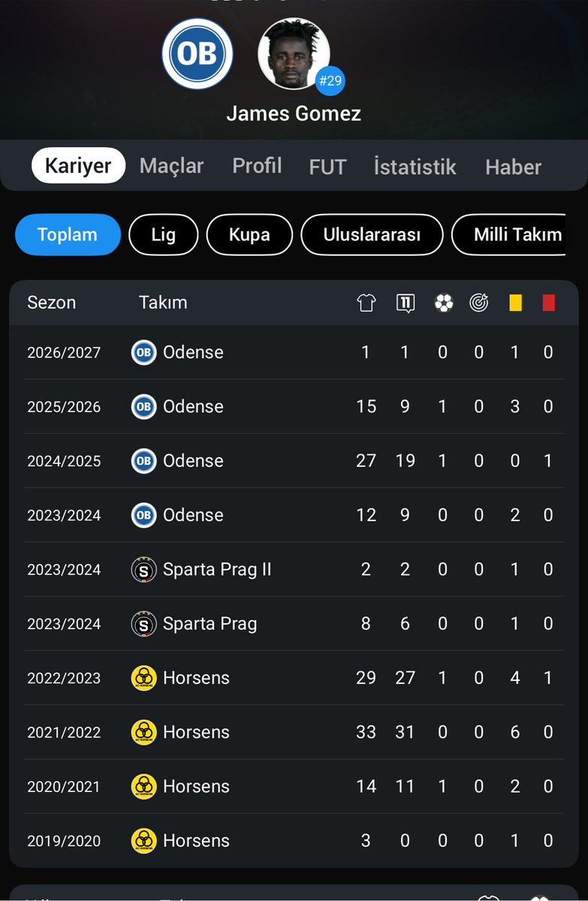This screenshot has width=588, height=901.
Task: Open the 2024/2025 Odense season row
Action: [294, 461]
